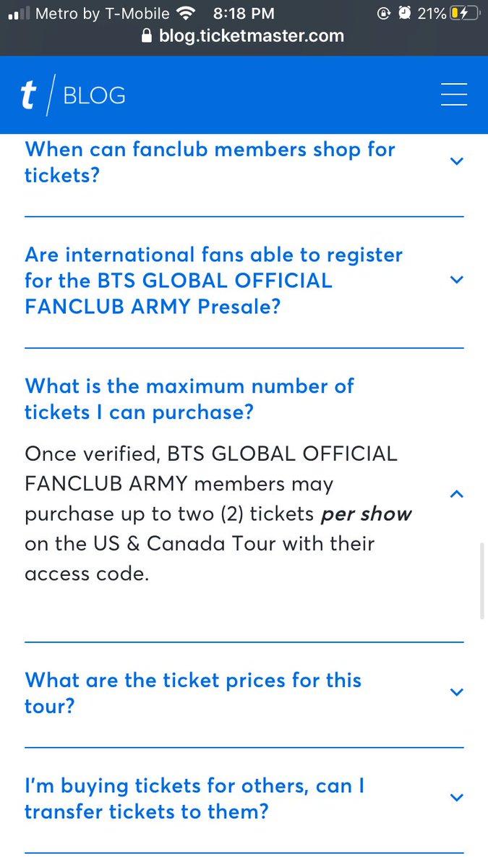Expand the ticket prices question chevron
Viewport: 488px width, 868px height.
[x=456, y=692]
